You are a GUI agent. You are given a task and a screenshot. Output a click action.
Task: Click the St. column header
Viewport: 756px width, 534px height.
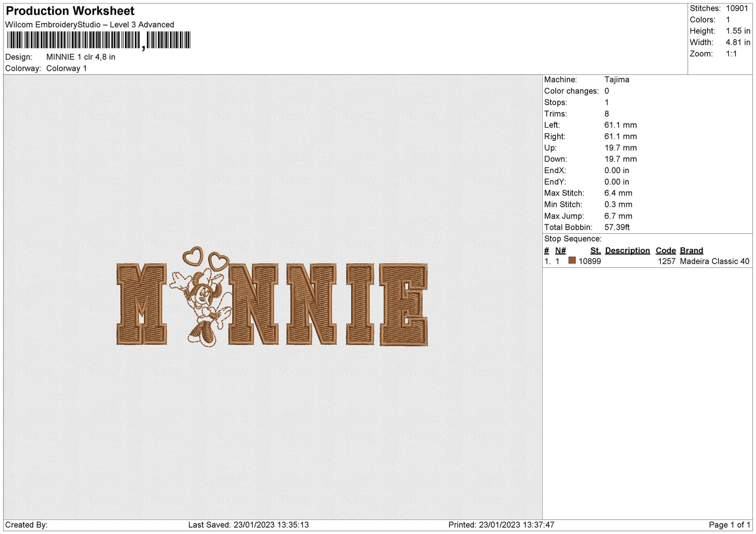click(595, 251)
